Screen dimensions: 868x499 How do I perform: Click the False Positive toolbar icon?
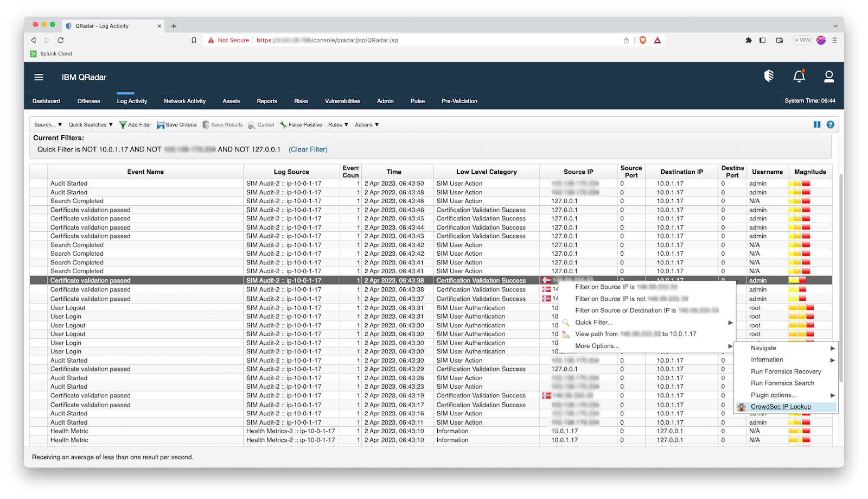click(283, 125)
